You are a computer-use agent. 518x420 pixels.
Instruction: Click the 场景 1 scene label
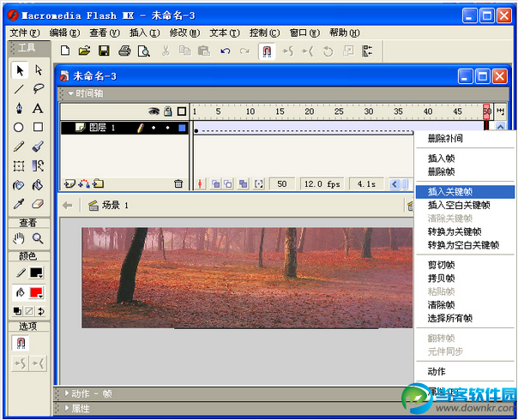115,206
